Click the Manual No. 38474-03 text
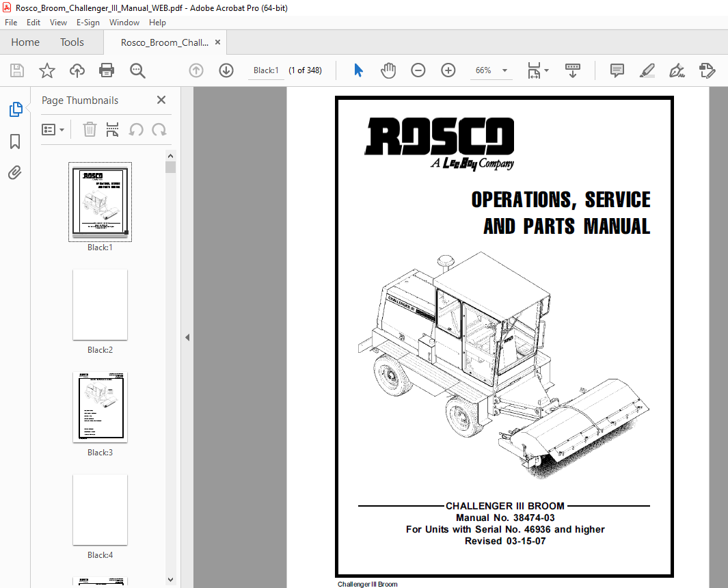Viewport: 728px width, 588px height. 505,518
